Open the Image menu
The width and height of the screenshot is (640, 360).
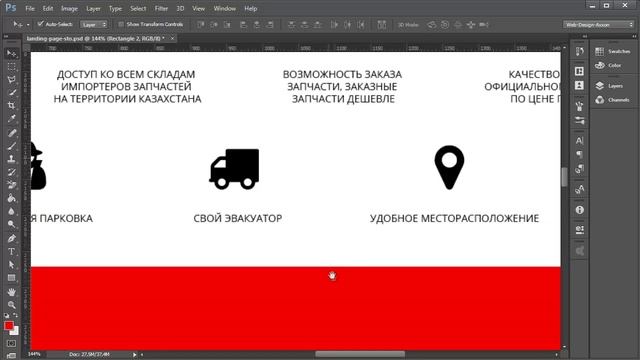(69, 8)
